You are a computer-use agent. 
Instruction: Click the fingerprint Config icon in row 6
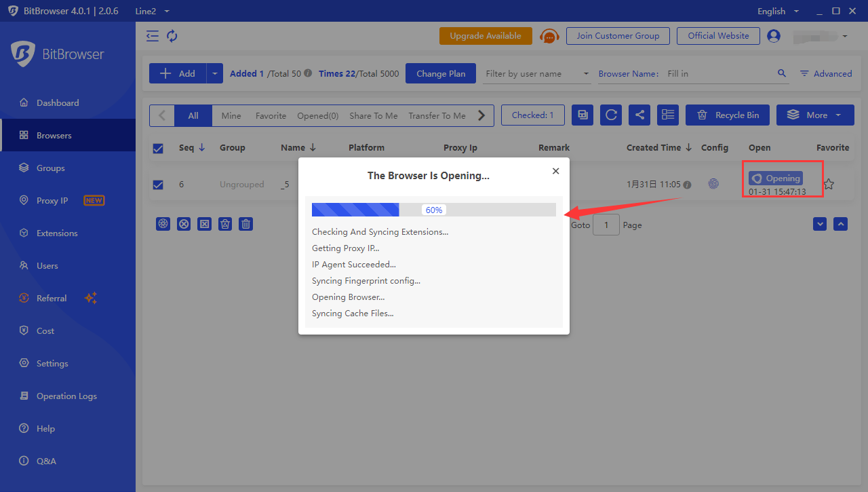[x=713, y=183]
